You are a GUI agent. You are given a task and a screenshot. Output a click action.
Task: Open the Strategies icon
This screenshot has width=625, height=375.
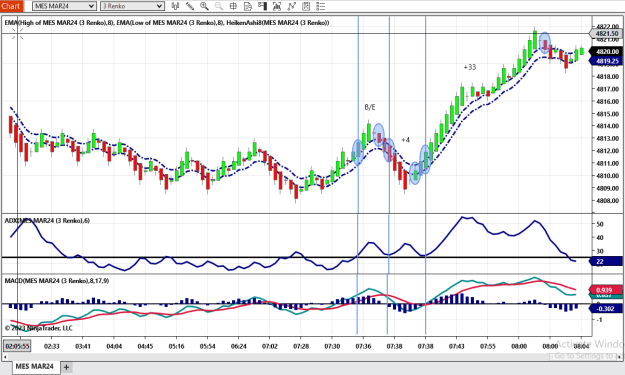click(306, 6)
